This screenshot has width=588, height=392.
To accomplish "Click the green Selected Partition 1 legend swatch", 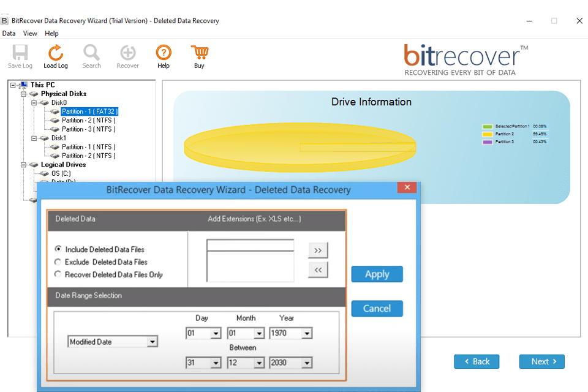I will click(487, 127).
